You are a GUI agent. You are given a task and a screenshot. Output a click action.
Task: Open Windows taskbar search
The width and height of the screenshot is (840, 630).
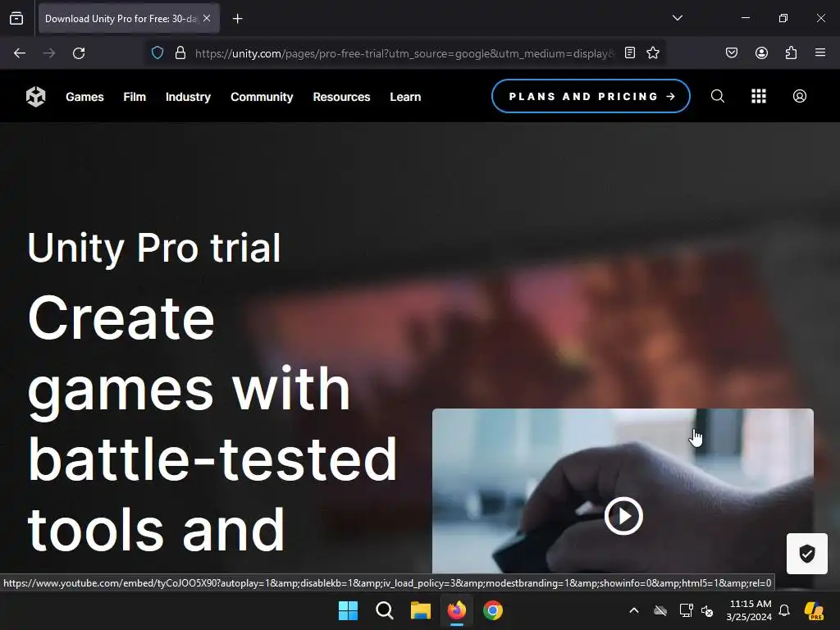click(385, 610)
